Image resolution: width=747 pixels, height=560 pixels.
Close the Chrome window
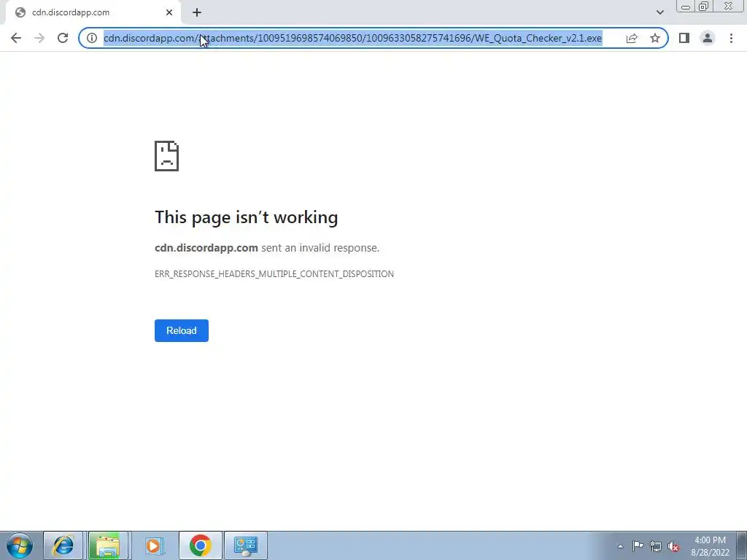(729, 7)
